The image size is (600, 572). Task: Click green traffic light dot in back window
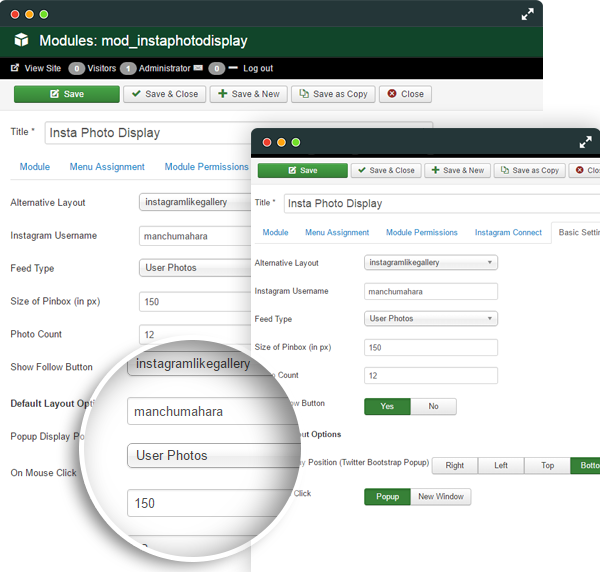[x=44, y=15]
